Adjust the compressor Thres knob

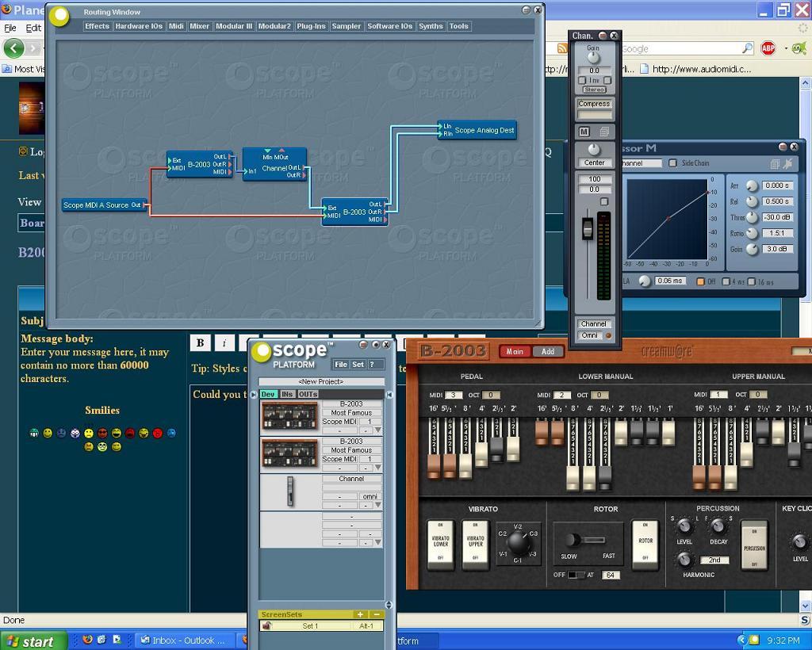point(752,218)
